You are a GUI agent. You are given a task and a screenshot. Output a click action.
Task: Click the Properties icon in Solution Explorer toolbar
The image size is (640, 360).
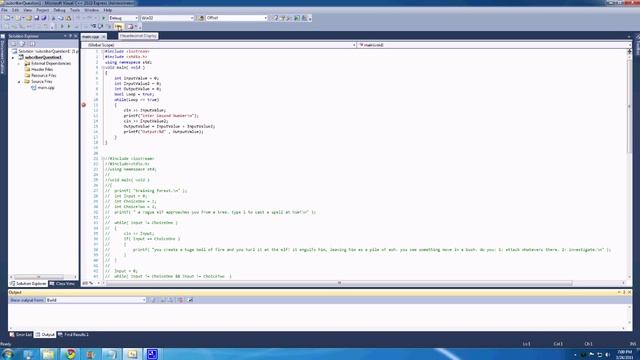tap(13, 43)
